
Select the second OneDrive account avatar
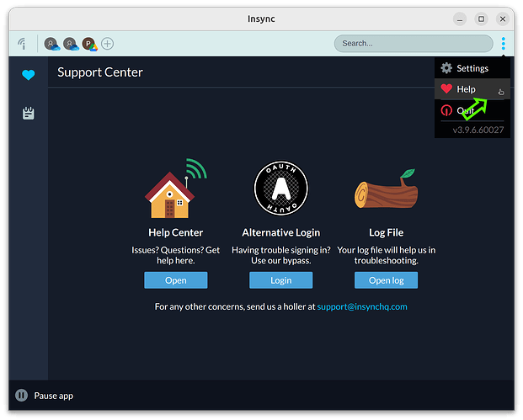pos(71,44)
